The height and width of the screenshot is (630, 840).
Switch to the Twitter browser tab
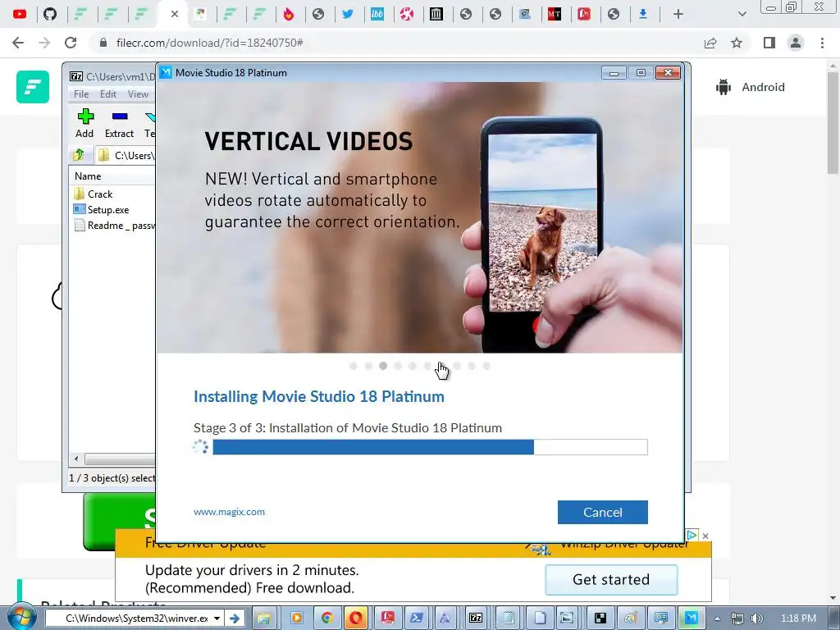coord(348,14)
